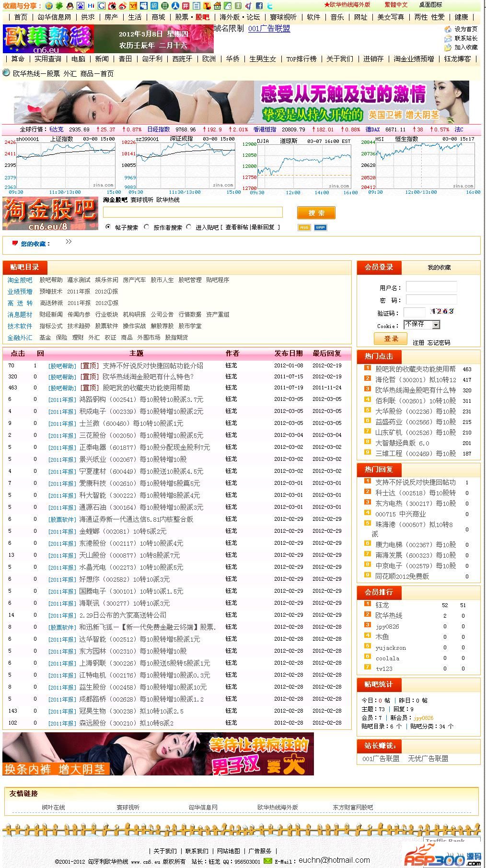Click the 忘记密码 link
Image resolution: width=486 pixels, height=868 pixels.
439,342
